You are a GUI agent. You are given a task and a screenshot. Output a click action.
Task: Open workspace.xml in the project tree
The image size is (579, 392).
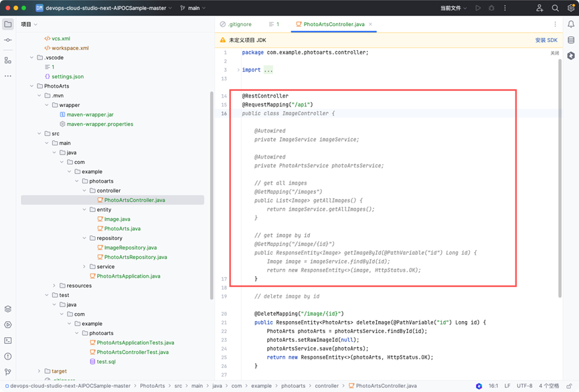tap(66, 48)
